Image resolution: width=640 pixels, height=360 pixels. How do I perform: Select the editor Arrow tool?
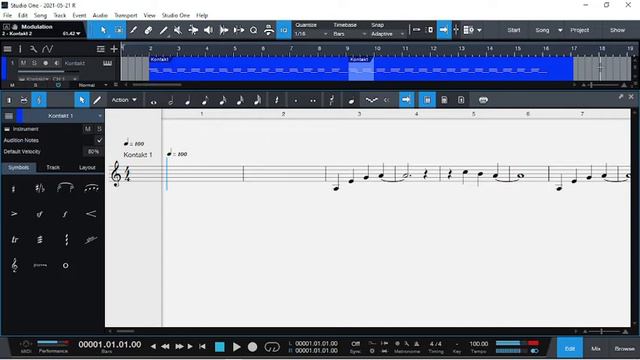point(82,100)
